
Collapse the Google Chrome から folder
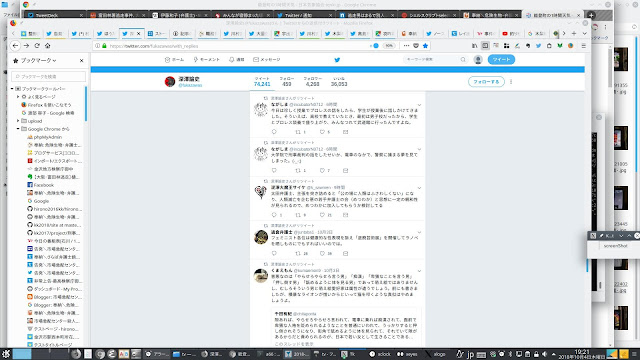tap(18, 129)
